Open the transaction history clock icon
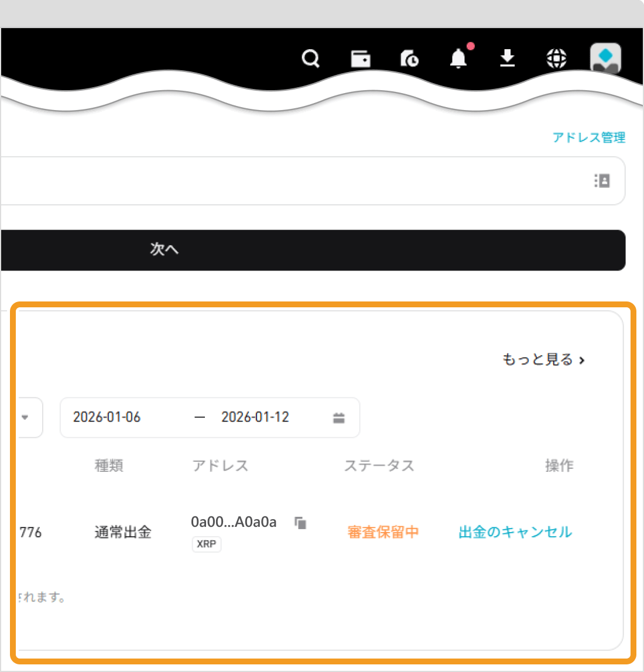Viewport: 644px width, 672px height. coord(409,59)
